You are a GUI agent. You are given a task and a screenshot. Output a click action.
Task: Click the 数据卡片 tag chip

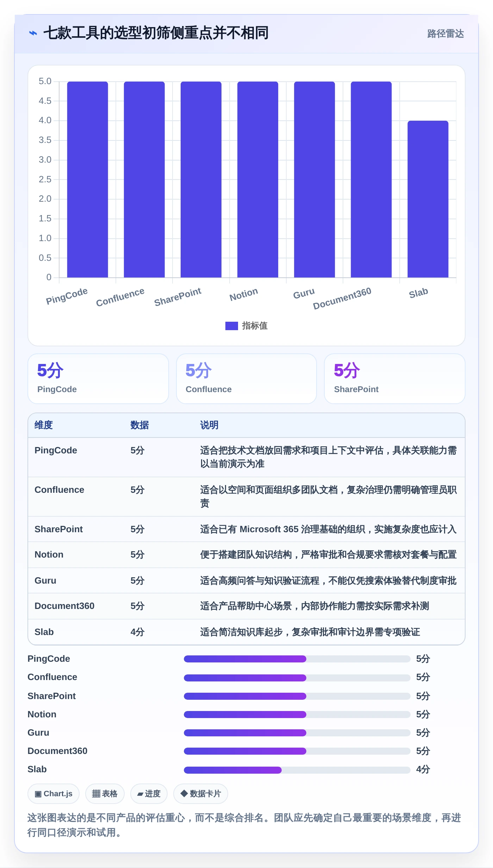pos(201,794)
